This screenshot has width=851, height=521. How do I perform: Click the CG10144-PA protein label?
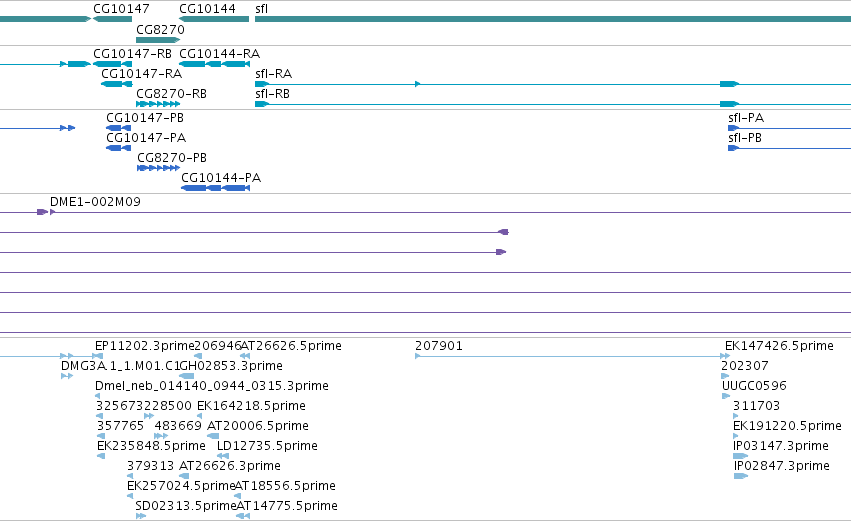click(221, 178)
